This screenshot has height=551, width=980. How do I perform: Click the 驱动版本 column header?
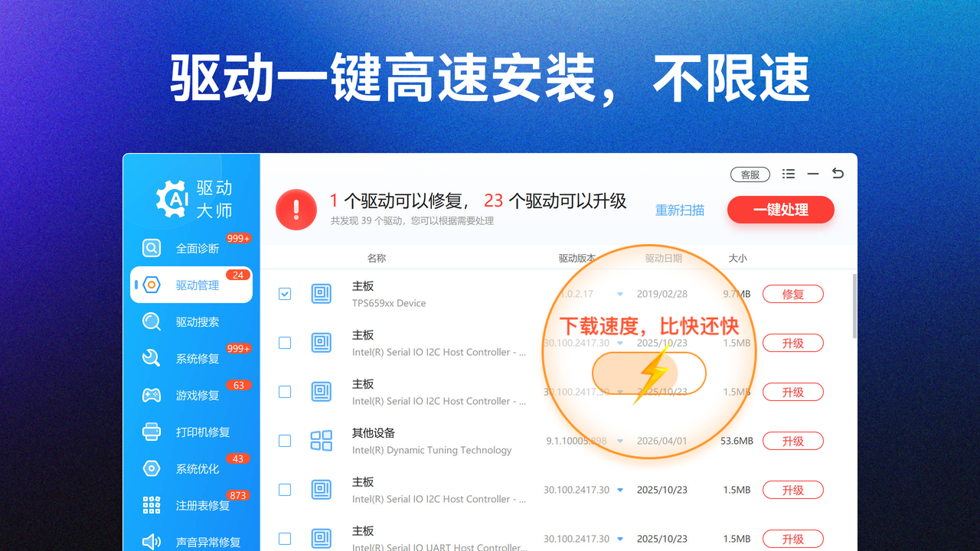(x=577, y=258)
